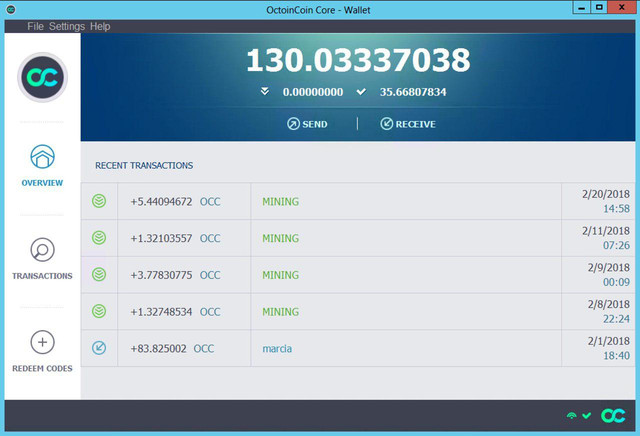
Task: Select amount +1.32103557 OCC
Action: pyautogui.click(x=176, y=238)
